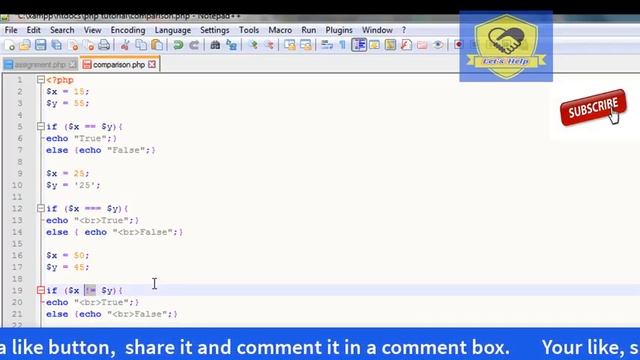Screen dimensions: 640x360
Task: Click the Close document toolbar icon
Action: (73, 45)
